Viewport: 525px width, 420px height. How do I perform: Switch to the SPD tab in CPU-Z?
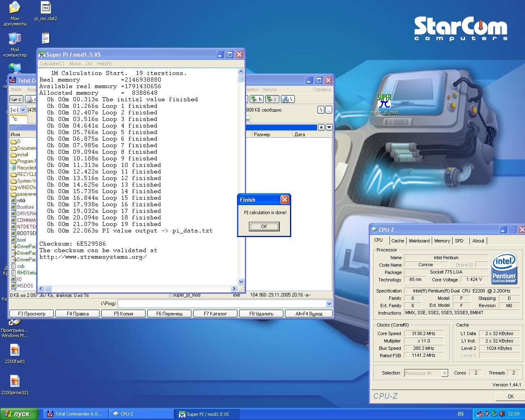click(459, 241)
